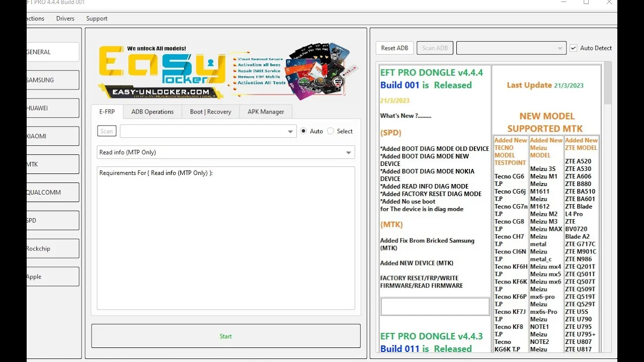Click the '{MTK}' section label
Image resolution: width=644 pixels, height=362 pixels.
click(391, 224)
